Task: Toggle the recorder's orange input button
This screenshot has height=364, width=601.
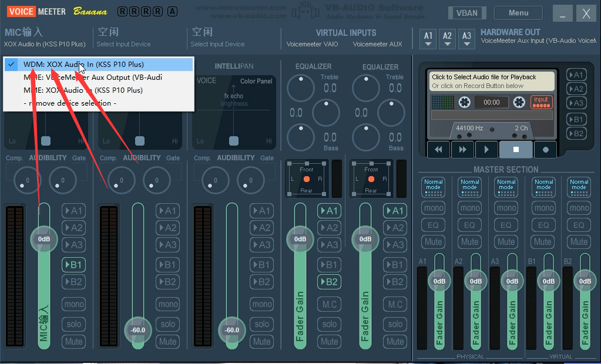Action: (x=541, y=102)
